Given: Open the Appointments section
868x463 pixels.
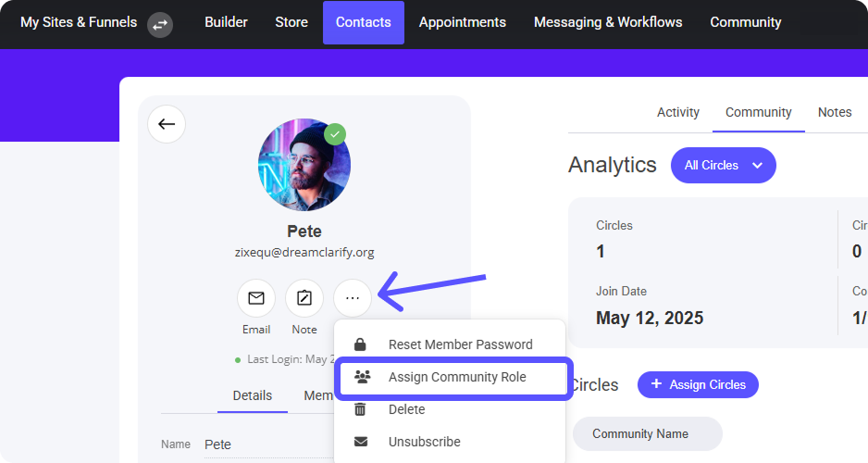Looking at the screenshot, I should pos(462,22).
